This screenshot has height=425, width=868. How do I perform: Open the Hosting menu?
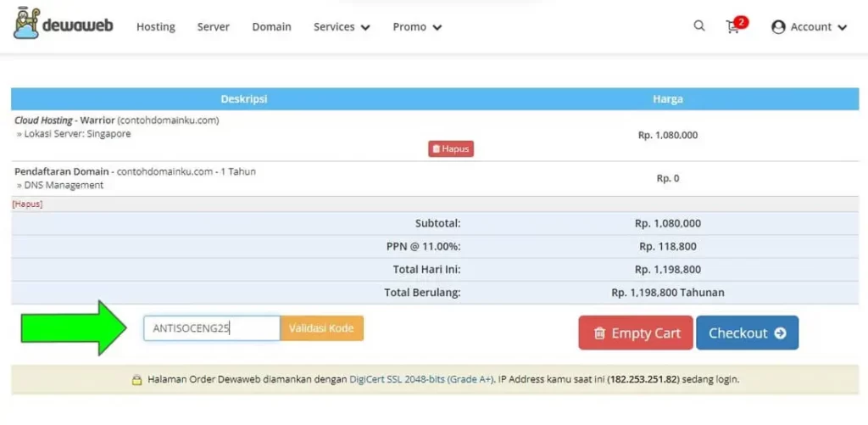[156, 26]
